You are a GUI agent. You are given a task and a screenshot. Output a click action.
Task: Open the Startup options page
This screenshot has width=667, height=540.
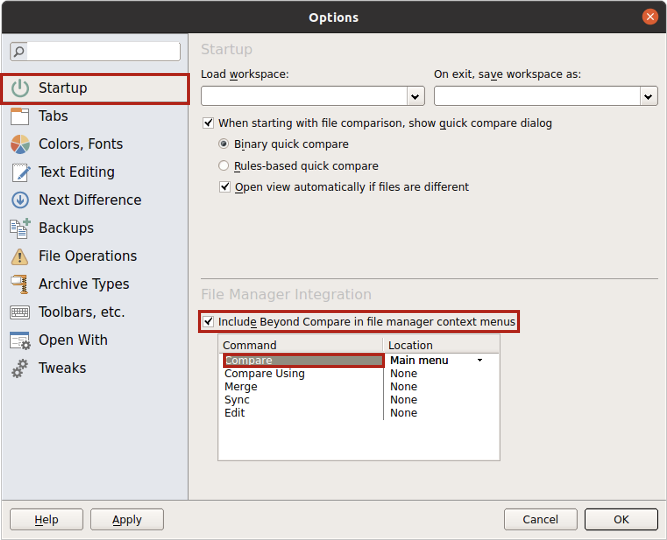pyautogui.click(x=95, y=89)
